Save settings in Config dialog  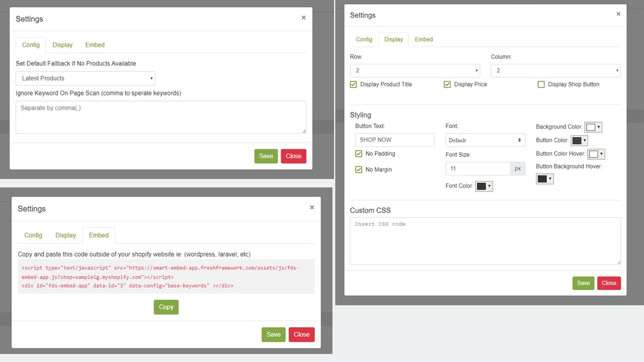click(x=266, y=156)
